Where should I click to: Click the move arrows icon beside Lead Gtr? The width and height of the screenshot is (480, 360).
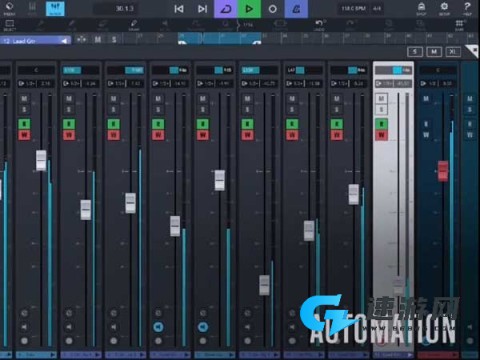click(81, 40)
